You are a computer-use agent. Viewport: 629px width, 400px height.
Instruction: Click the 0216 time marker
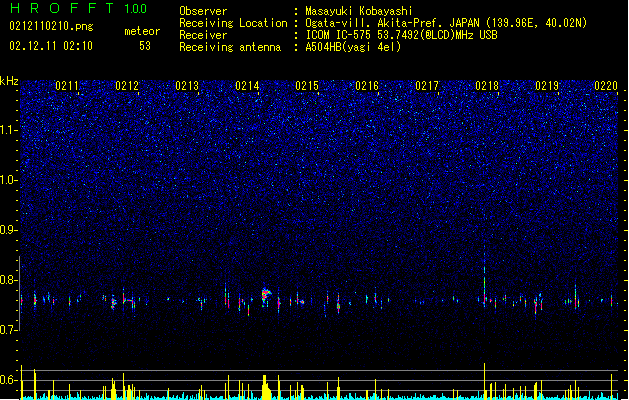pyautogui.click(x=367, y=86)
